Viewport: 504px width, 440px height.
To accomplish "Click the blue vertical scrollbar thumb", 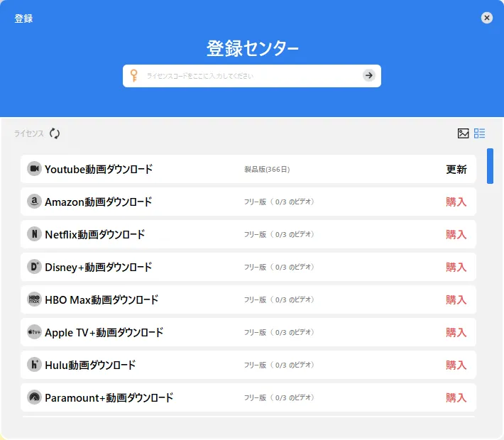I will [x=490, y=166].
